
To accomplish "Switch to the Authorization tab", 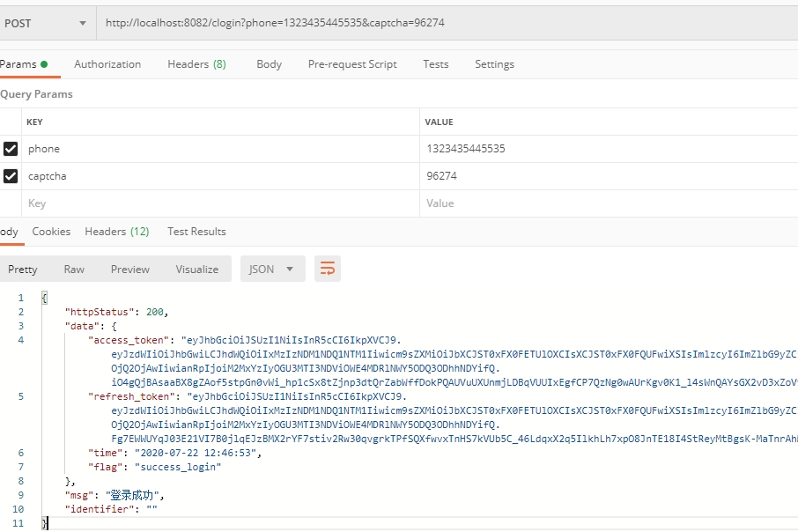I will 107,64.
